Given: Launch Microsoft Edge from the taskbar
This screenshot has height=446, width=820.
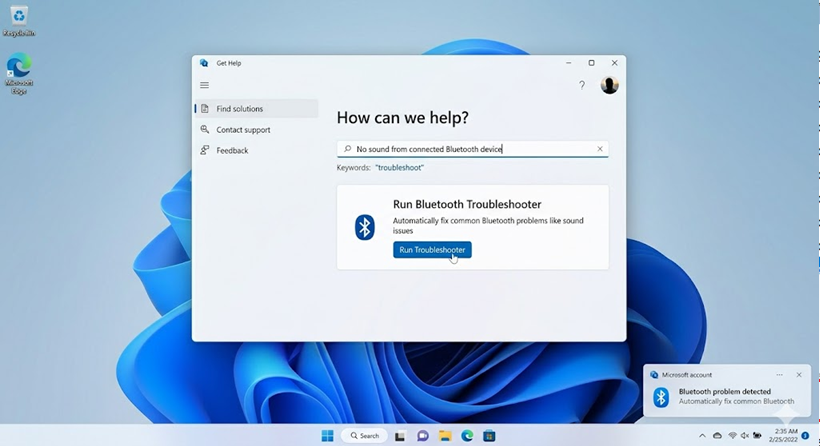Looking at the screenshot, I should [x=467, y=436].
